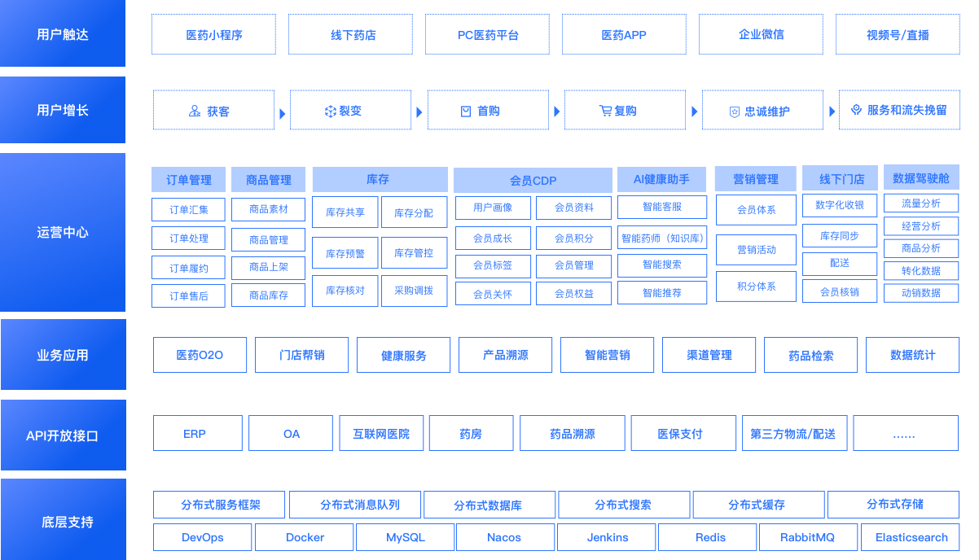Open the AI健康助手 column header
Screen dimensions: 979x560
pos(661,179)
